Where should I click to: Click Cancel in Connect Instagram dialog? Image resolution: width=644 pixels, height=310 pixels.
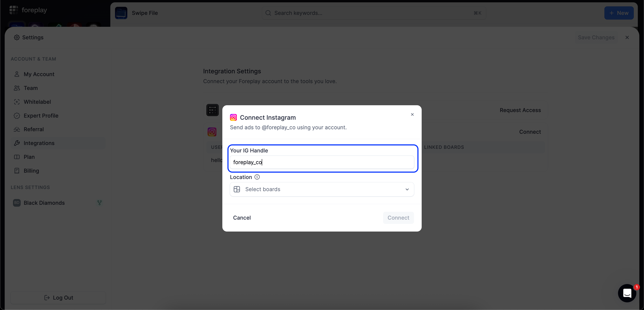point(242,218)
